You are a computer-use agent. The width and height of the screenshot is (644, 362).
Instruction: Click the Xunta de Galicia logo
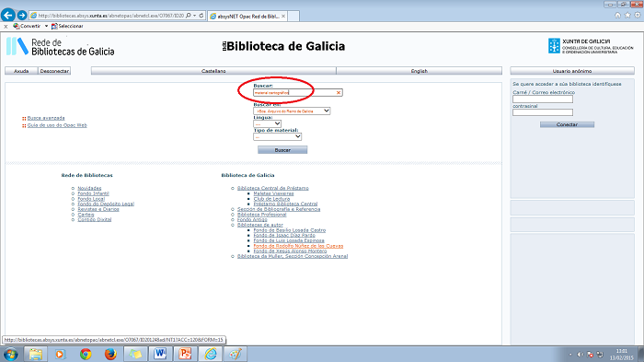(x=591, y=46)
